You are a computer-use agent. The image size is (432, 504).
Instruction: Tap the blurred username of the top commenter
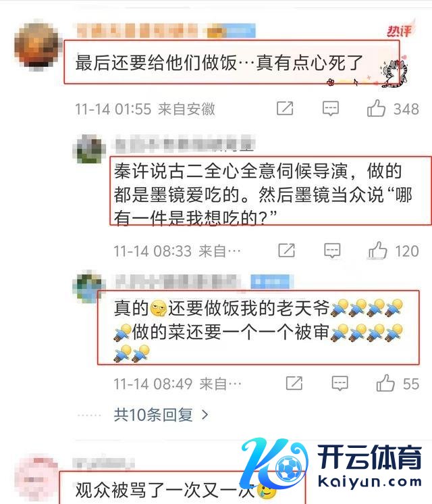[x=166, y=31]
